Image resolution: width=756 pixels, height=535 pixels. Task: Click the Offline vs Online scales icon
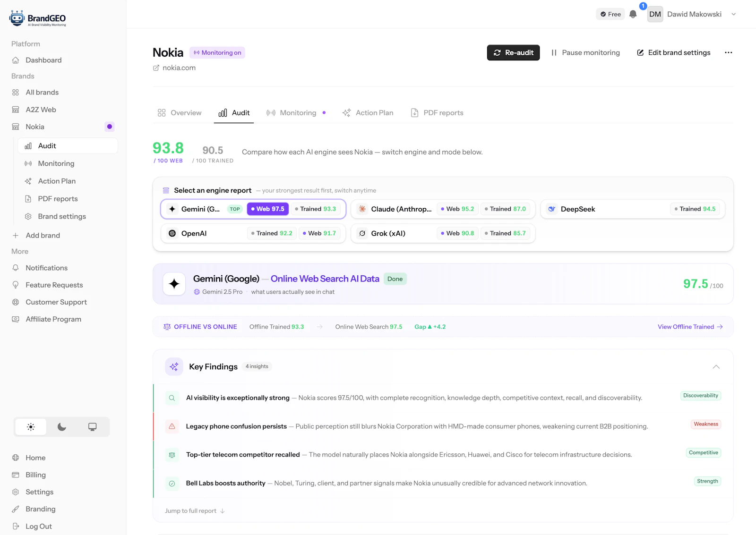click(167, 327)
